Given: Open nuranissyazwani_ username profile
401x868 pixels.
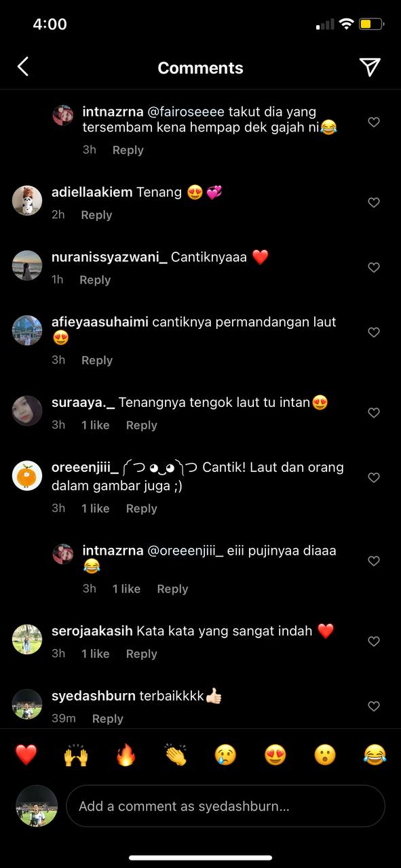Looking at the screenshot, I should [x=109, y=258].
